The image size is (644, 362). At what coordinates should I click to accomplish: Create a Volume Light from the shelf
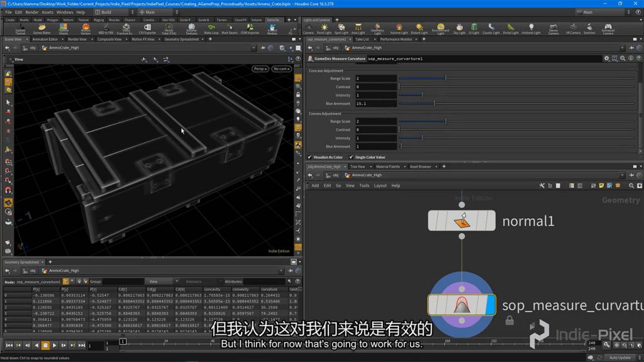tap(399, 29)
